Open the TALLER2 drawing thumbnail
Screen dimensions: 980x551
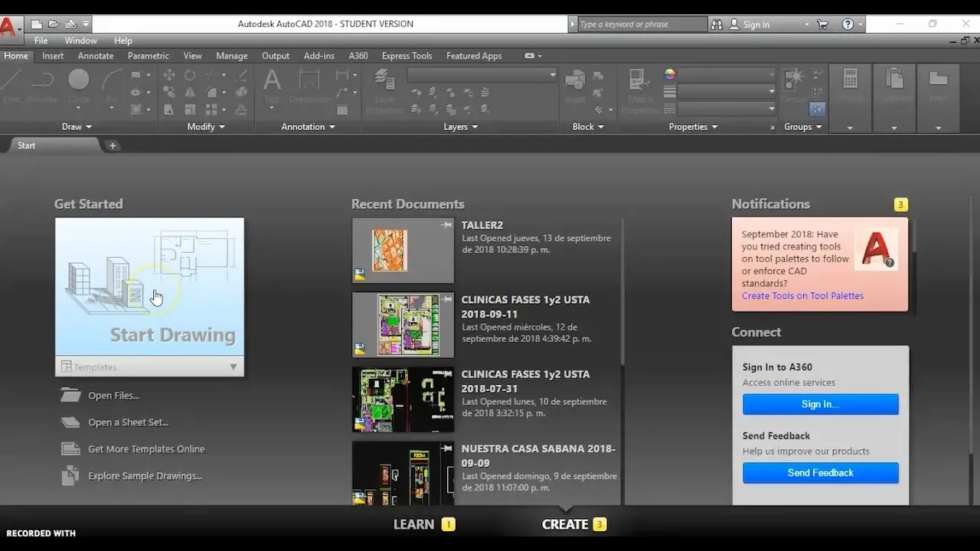pyautogui.click(x=403, y=250)
